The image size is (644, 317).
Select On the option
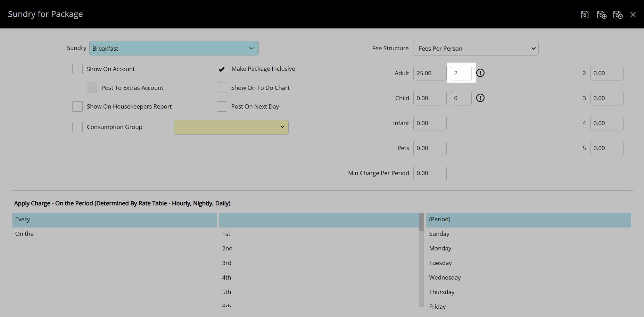24,234
